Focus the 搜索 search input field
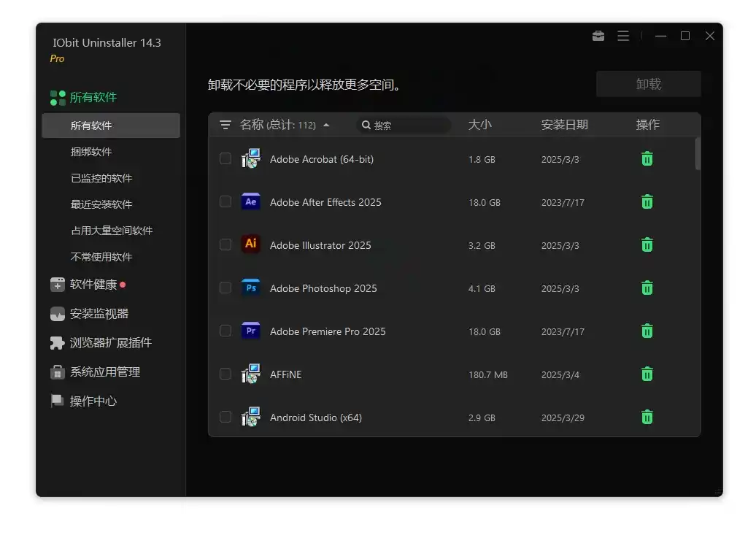 click(404, 126)
